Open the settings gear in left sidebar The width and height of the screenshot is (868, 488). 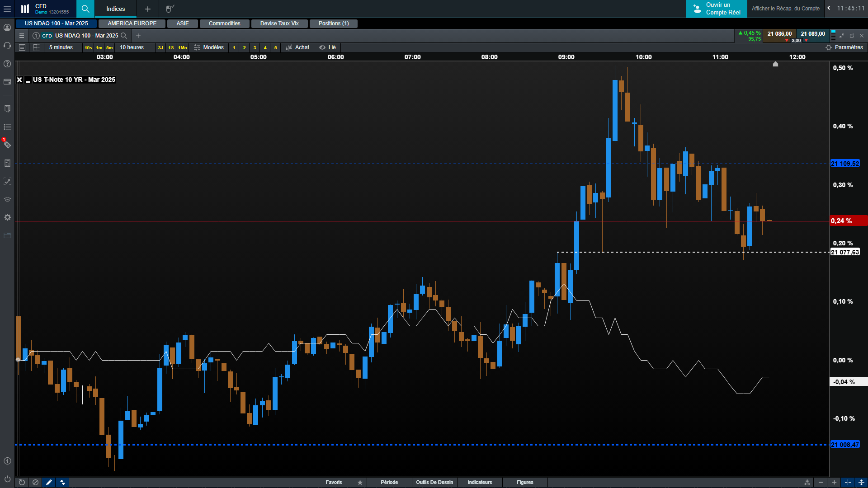click(7, 217)
